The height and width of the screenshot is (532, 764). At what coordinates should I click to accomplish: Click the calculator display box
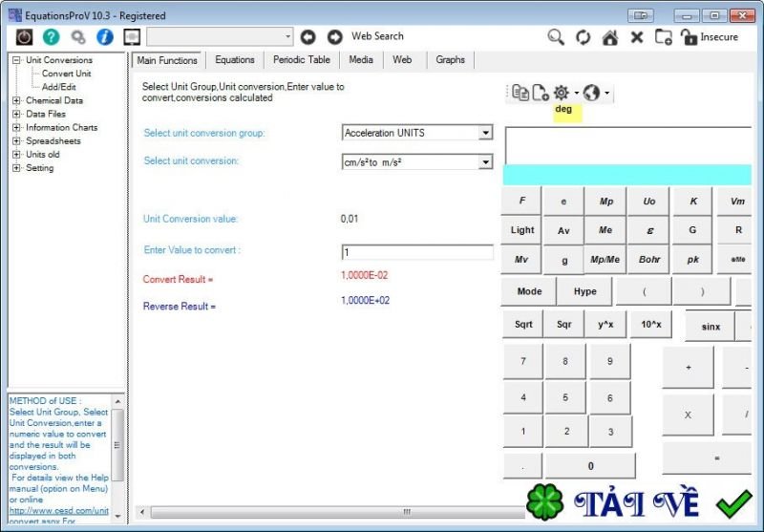tap(628, 146)
